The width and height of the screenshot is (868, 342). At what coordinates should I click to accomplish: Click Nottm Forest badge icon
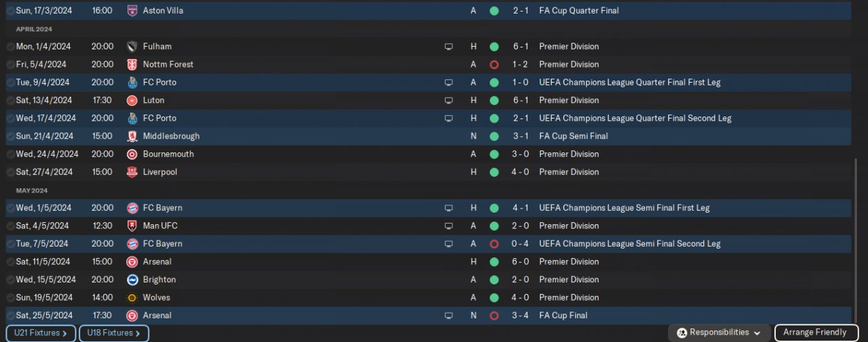[x=132, y=64]
